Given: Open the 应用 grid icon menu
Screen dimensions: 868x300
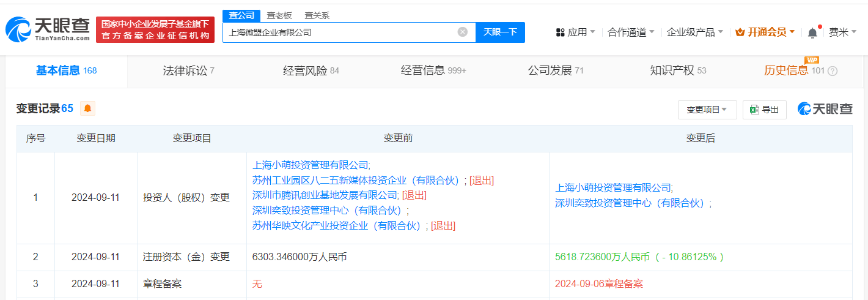Looking at the screenshot, I should point(560,32).
